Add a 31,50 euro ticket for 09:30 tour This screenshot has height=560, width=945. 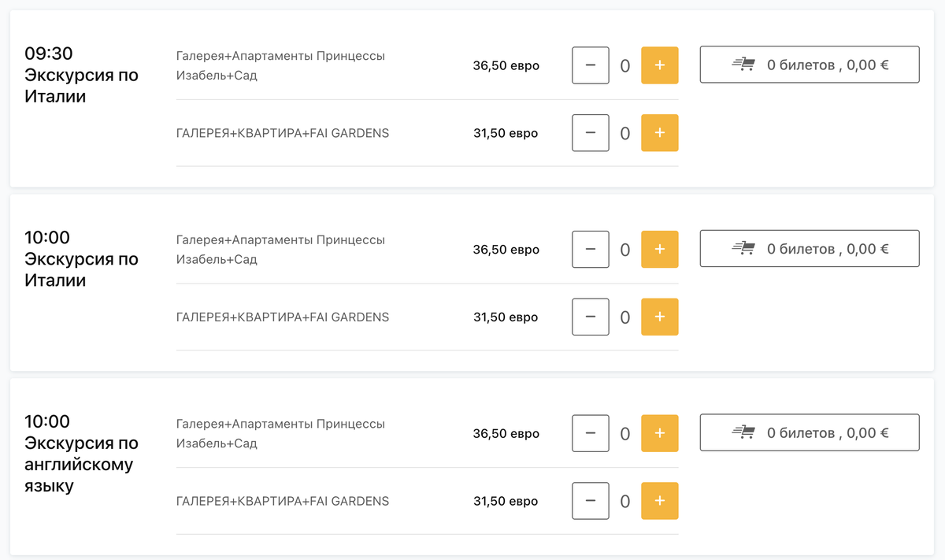click(659, 133)
